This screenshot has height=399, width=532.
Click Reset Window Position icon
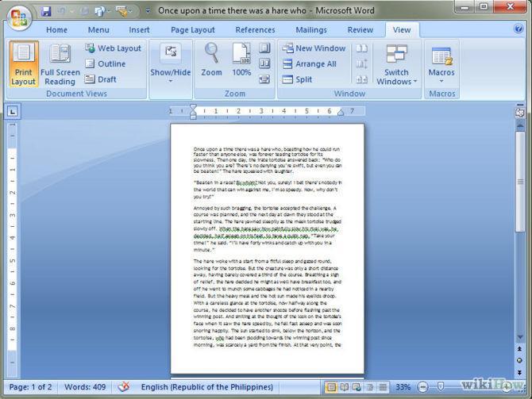tap(361, 79)
